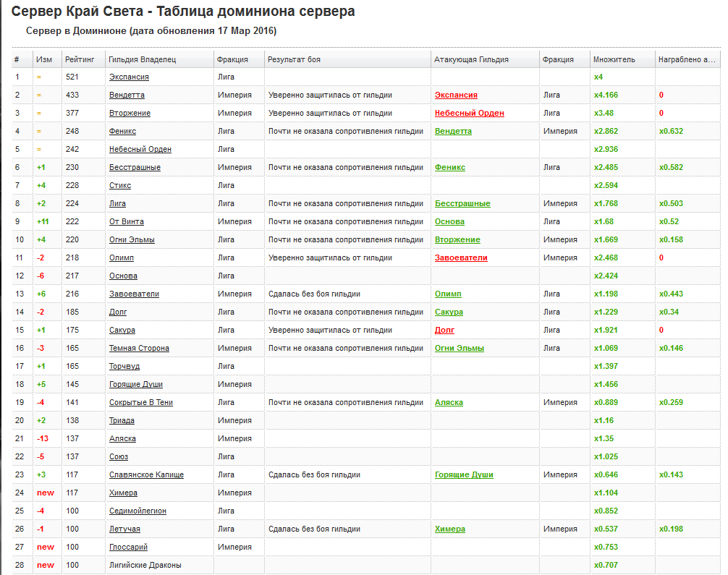
Task: Open the Завоеватели guild owner link in row 13
Action: tap(134, 294)
